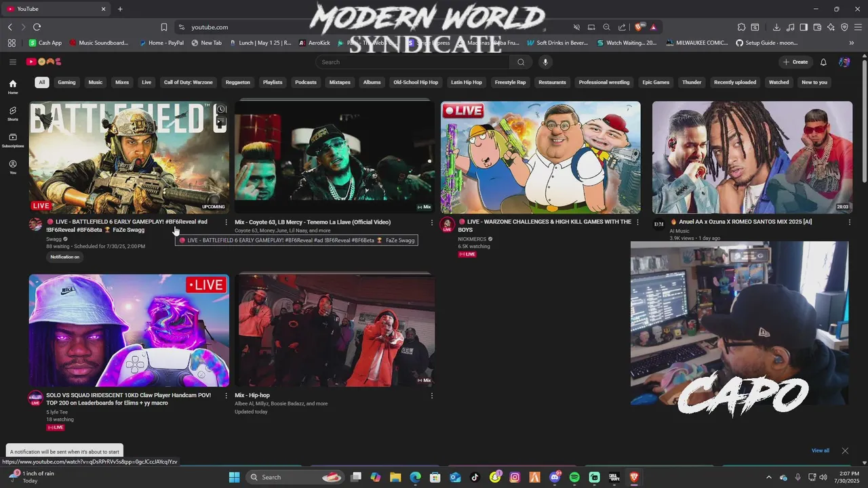Screen dimensions: 868x488
Task: Open Swagg channel avatar
Action: pyautogui.click(x=35, y=224)
